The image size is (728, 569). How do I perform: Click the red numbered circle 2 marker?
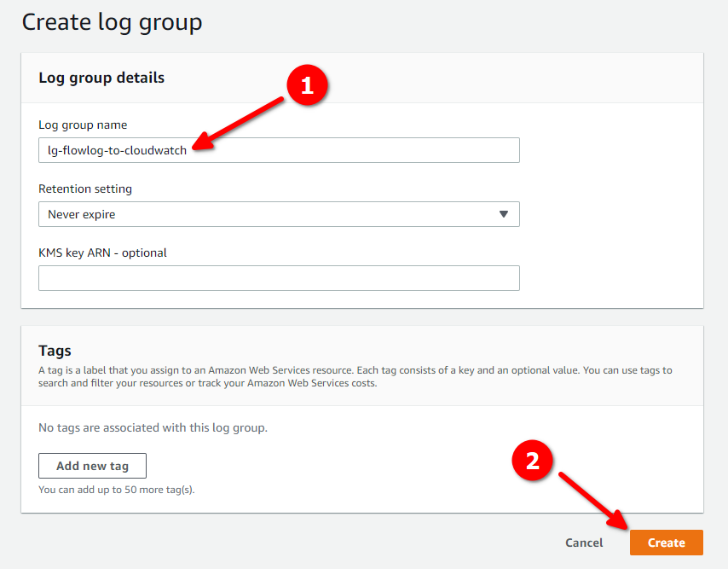tap(532, 461)
